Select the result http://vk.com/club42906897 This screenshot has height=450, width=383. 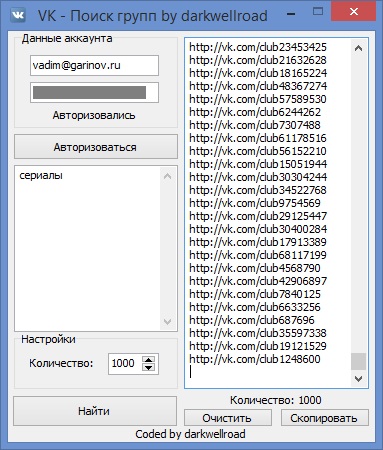tap(258, 281)
